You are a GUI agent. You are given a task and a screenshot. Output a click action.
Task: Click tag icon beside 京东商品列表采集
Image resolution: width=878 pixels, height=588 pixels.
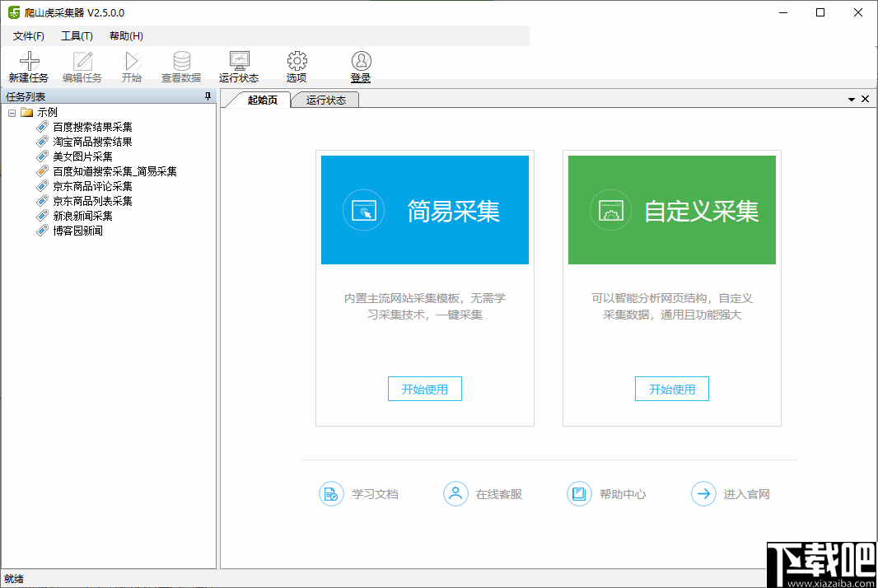click(x=43, y=200)
